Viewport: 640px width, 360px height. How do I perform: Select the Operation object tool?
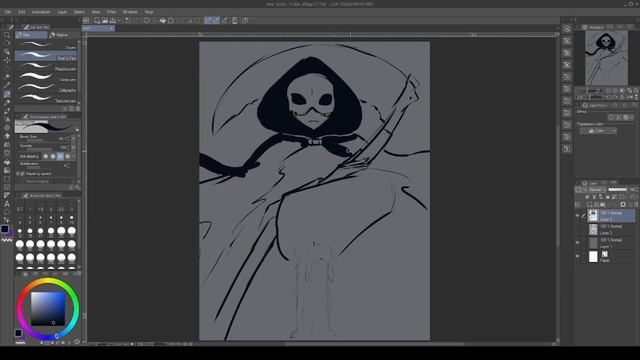tap(7, 52)
